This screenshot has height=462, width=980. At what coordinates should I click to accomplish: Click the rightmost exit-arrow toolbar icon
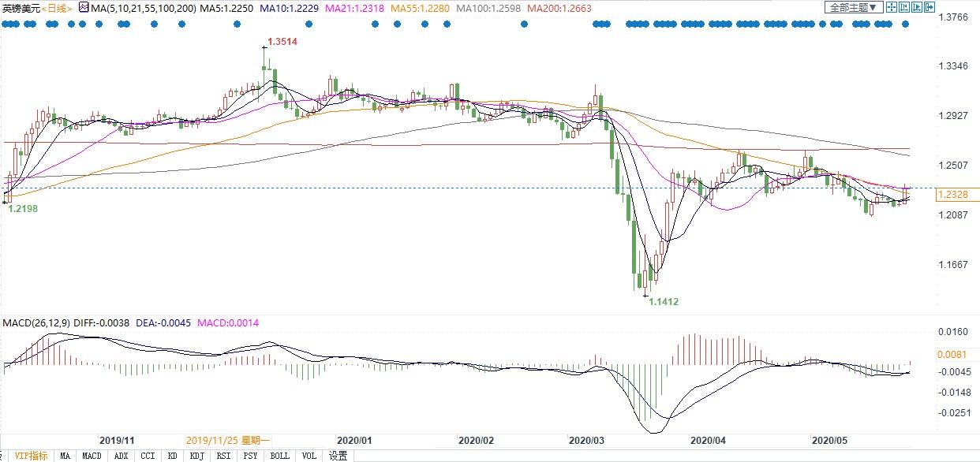click(930, 8)
